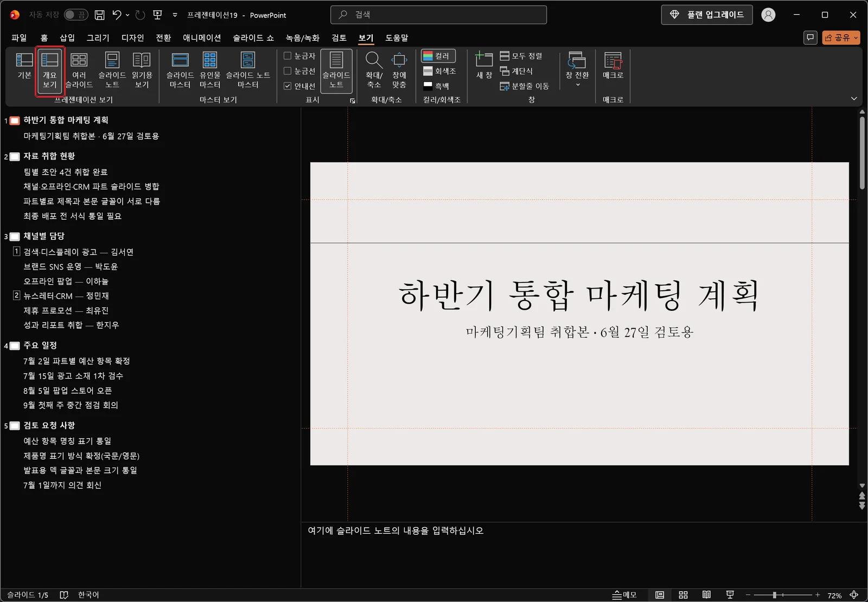Select 컬러 color mode
This screenshot has width=868, height=602.
(x=438, y=56)
